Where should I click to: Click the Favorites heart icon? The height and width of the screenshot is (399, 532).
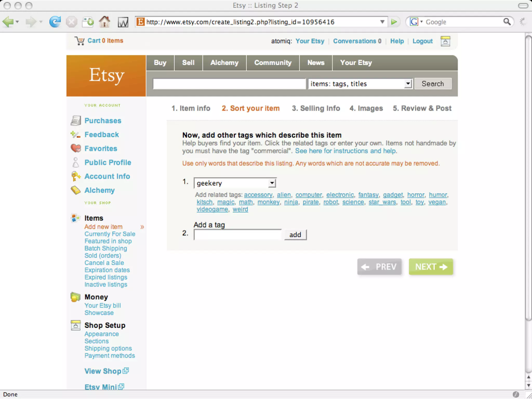[76, 148]
